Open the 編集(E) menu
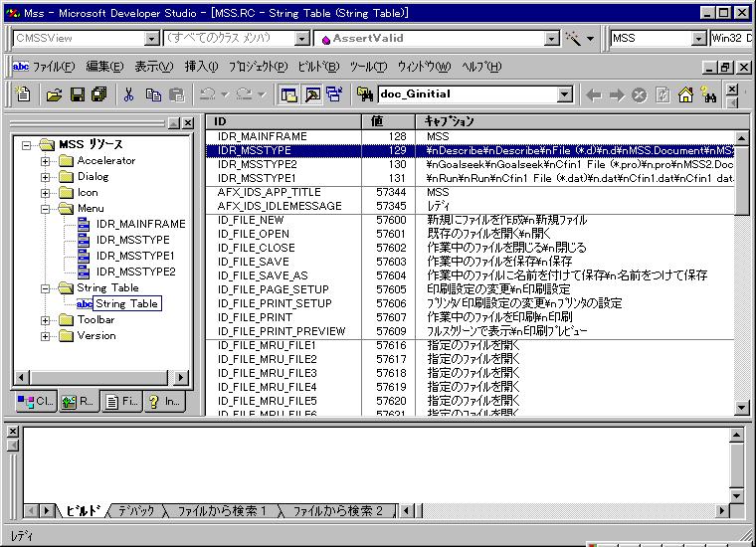The image size is (756, 547). pos(104,67)
